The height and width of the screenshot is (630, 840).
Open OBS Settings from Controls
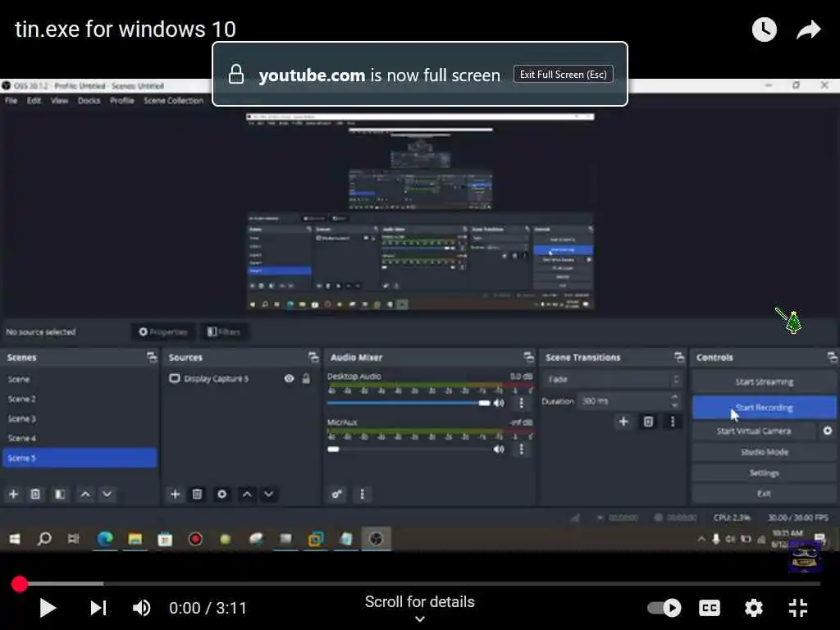764,473
